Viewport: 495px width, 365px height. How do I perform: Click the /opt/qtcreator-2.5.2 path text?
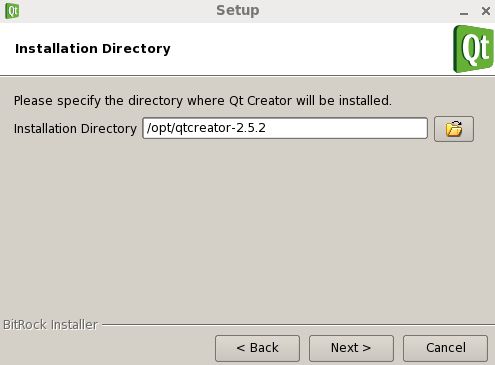tap(206, 128)
